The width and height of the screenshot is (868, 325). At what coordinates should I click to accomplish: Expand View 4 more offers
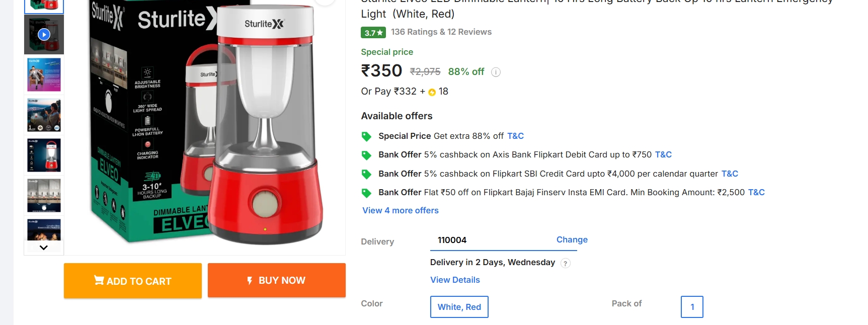[400, 210]
